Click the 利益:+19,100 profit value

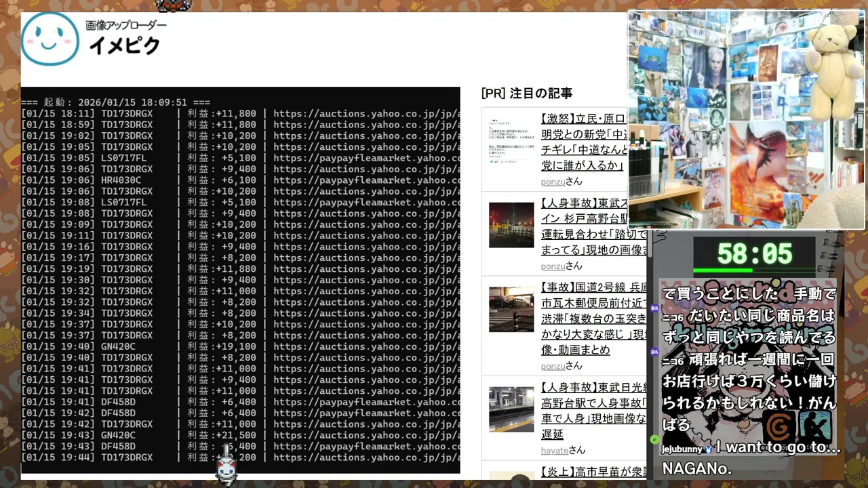coord(222,346)
